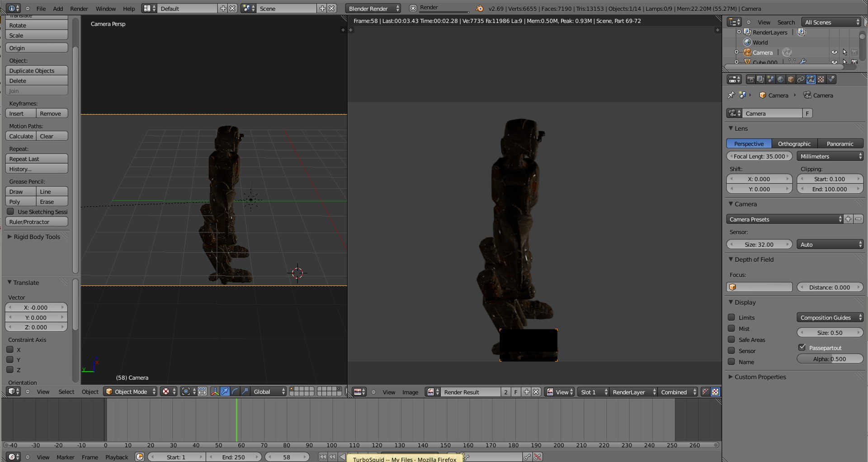The image size is (868, 462).
Task: Open the World properties tab globe icon
Action: tap(780, 79)
